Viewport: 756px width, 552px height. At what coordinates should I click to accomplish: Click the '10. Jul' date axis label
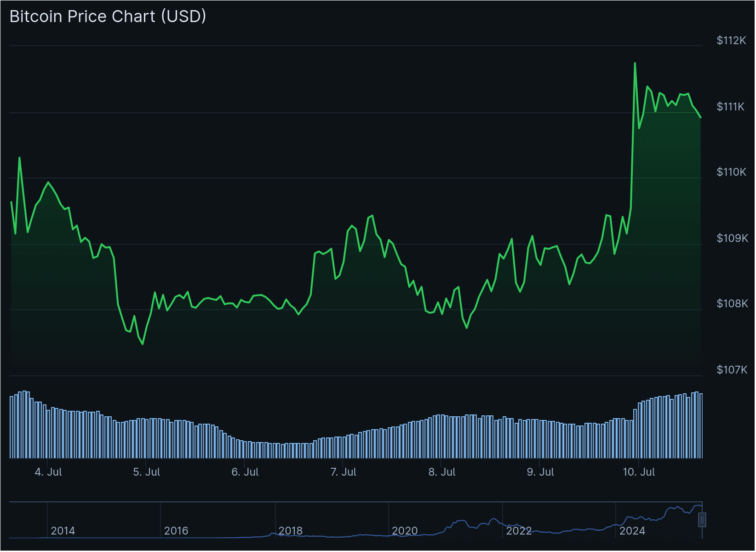(x=639, y=472)
